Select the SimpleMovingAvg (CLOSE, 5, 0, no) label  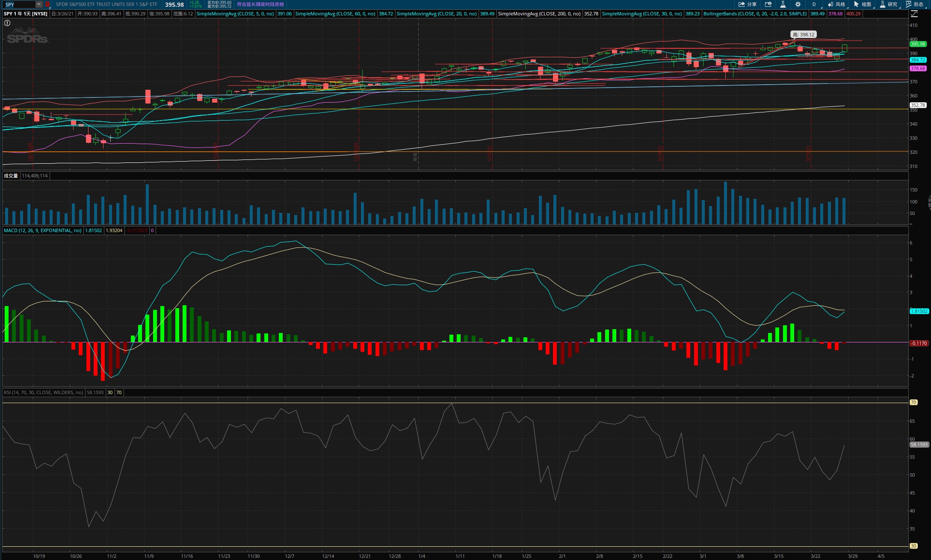click(235, 14)
